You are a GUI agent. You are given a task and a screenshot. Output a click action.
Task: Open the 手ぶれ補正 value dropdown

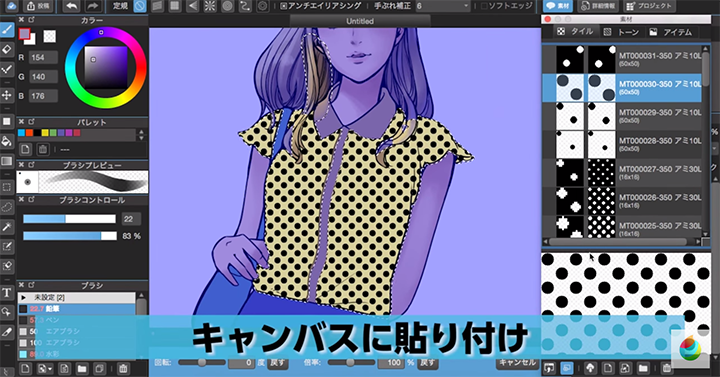click(x=443, y=6)
